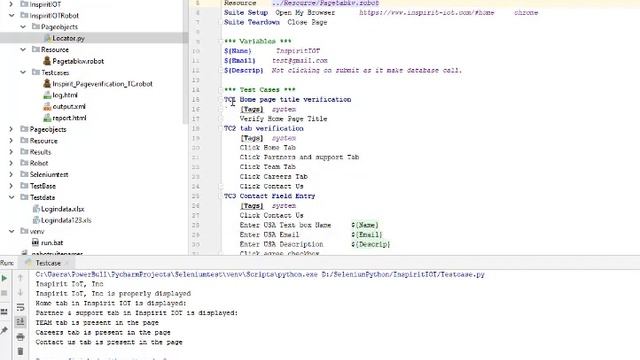Select Logindata.xlsx in project tree
This screenshot has height=360, width=640.
pyautogui.click(x=62, y=209)
